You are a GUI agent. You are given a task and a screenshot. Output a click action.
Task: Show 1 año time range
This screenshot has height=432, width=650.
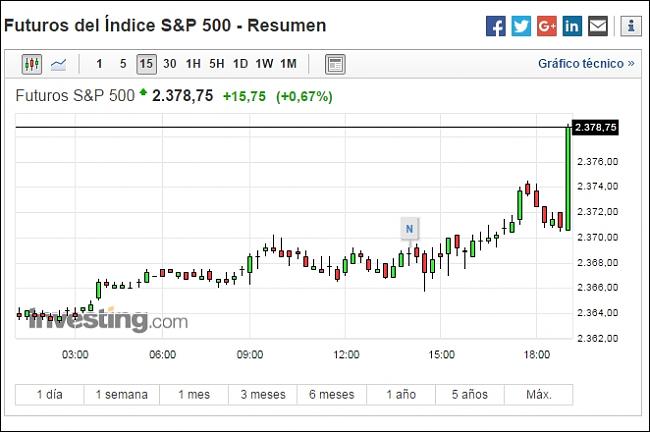401,395
